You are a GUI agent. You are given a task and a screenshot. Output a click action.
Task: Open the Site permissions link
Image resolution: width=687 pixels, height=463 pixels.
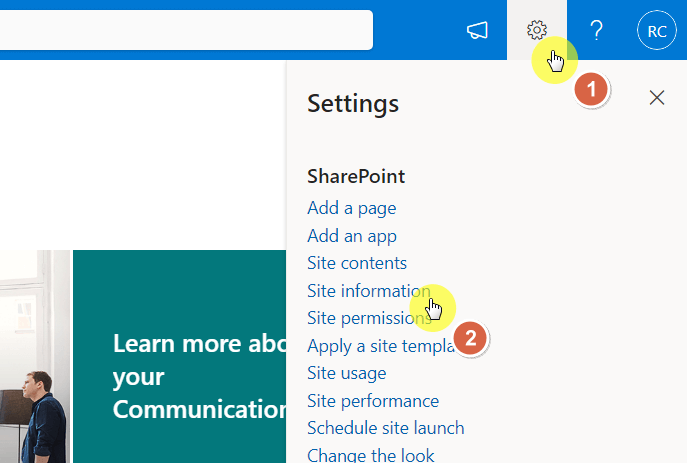coord(369,318)
